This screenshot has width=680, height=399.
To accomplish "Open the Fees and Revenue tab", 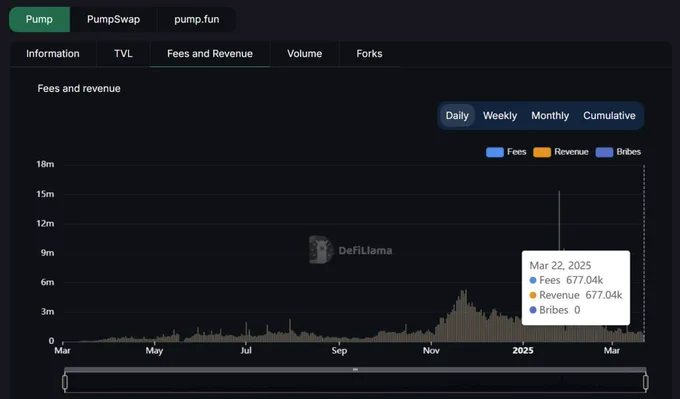I will pos(210,54).
